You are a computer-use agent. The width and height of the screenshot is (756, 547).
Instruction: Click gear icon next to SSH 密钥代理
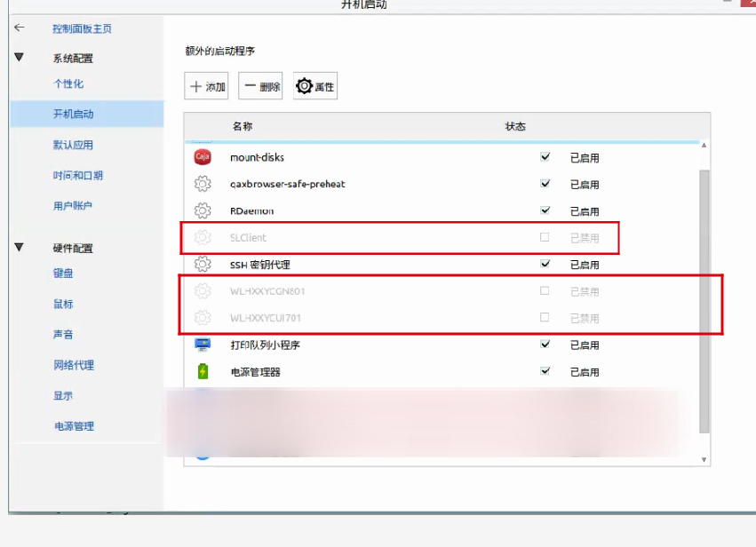click(x=202, y=264)
